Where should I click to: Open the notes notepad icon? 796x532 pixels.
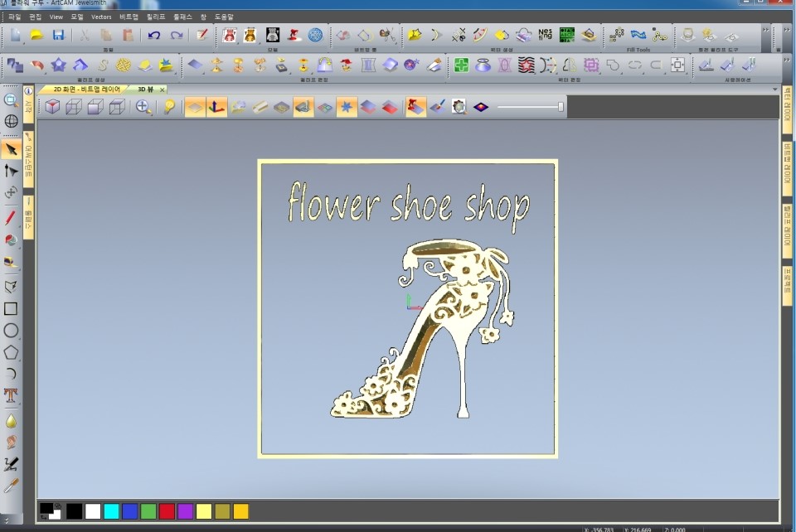click(202, 35)
